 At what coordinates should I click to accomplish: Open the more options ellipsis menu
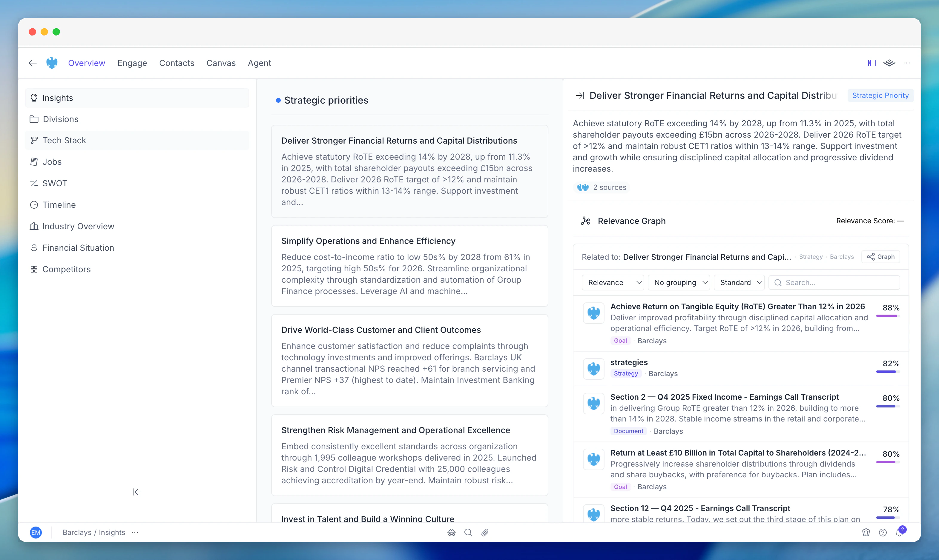(907, 63)
